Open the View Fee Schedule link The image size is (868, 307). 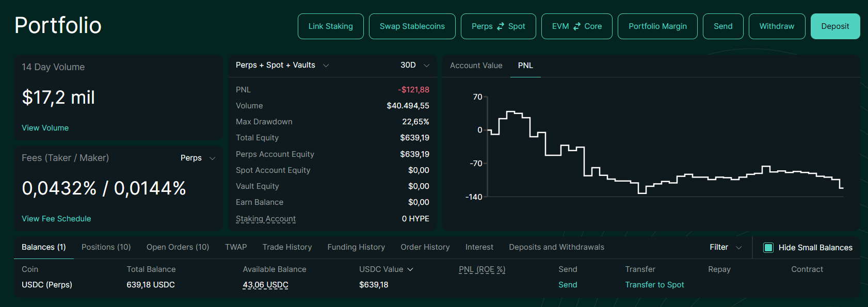point(56,219)
